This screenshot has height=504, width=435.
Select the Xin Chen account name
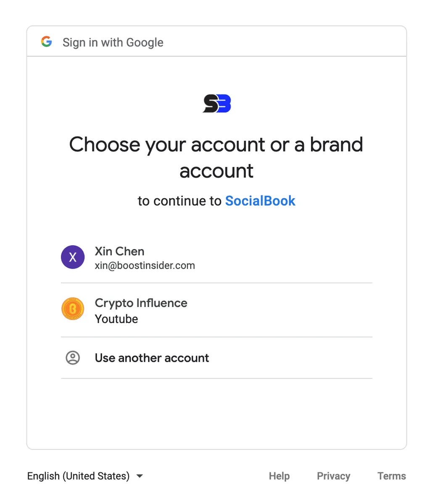click(x=120, y=251)
